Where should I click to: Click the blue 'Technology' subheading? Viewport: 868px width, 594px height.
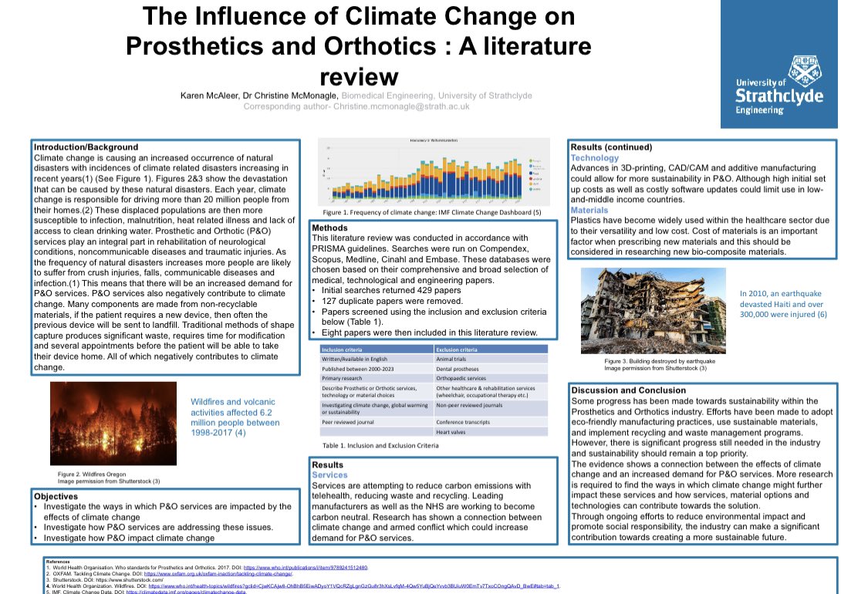tap(595, 158)
